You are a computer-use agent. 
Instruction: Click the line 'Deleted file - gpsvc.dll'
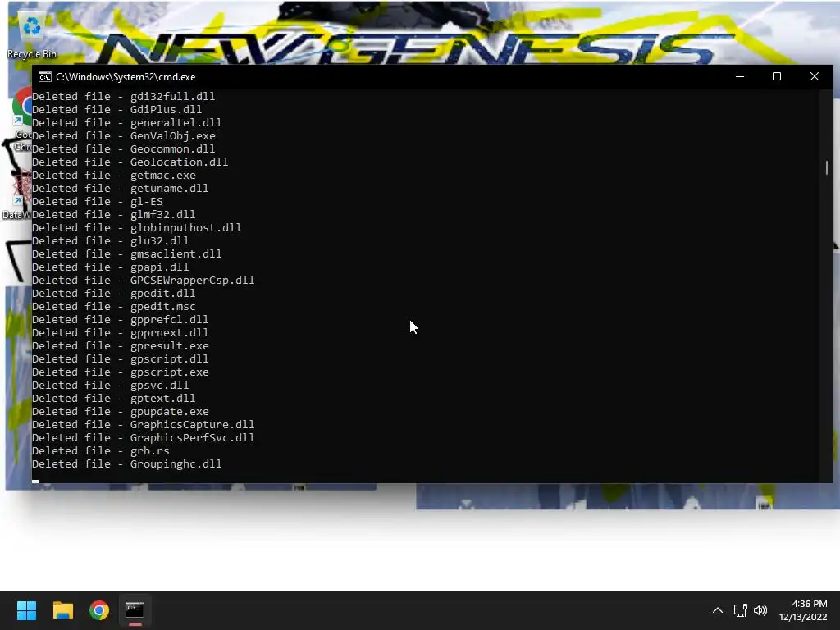[111, 386]
